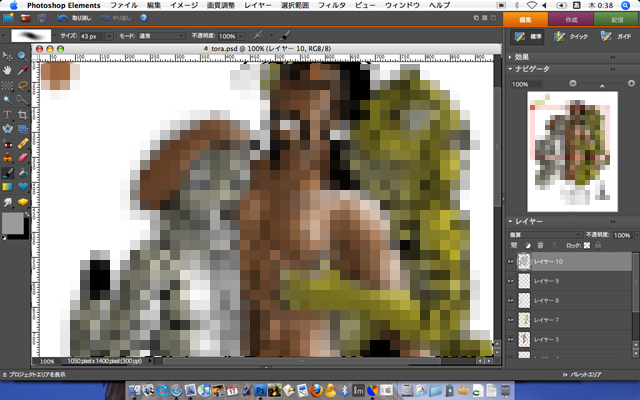Switch to ガイド edit mode

click(616, 36)
